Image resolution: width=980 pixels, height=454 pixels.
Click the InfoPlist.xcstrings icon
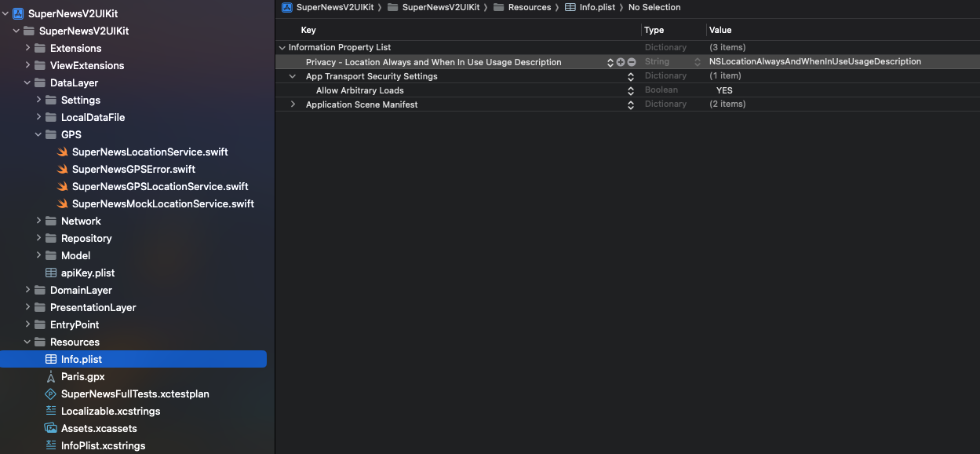[x=51, y=445]
